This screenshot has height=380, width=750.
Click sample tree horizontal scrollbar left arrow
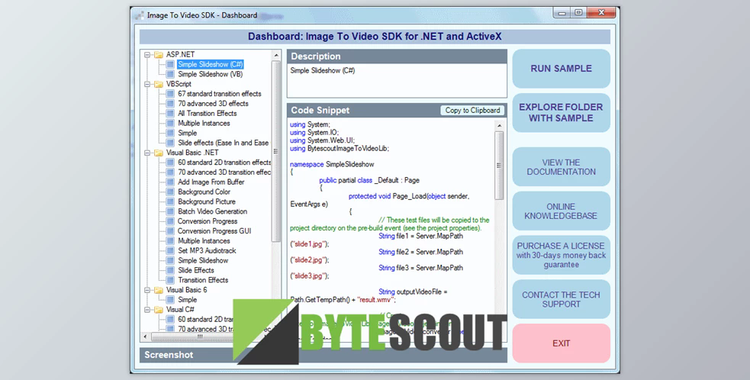(x=146, y=337)
